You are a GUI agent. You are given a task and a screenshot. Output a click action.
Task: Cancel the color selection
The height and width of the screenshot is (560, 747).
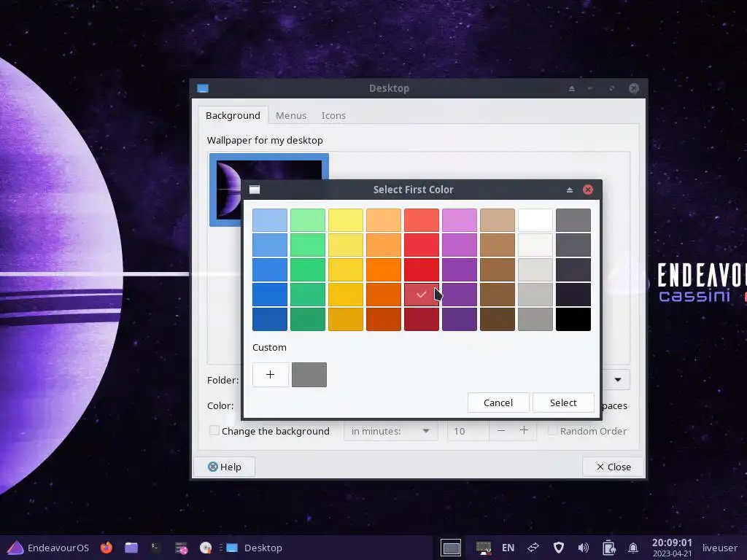pos(498,402)
